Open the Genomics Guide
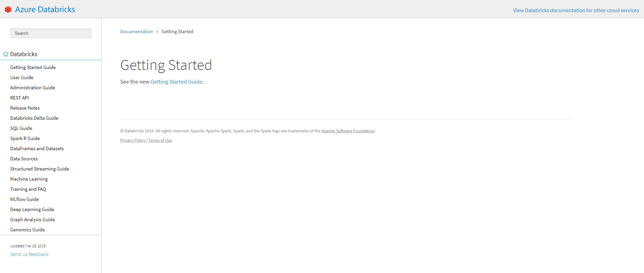This screenshot has height=273, width=644. pos(27,230)
